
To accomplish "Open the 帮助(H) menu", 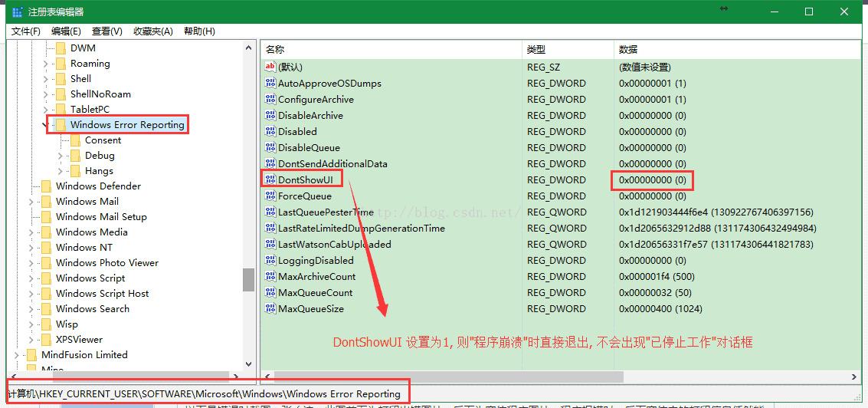I will pos(199,31).
